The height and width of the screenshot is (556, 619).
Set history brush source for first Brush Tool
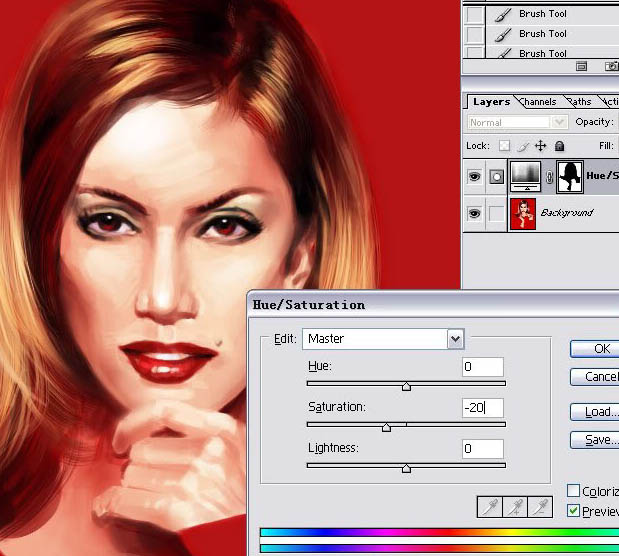point(474,14)
